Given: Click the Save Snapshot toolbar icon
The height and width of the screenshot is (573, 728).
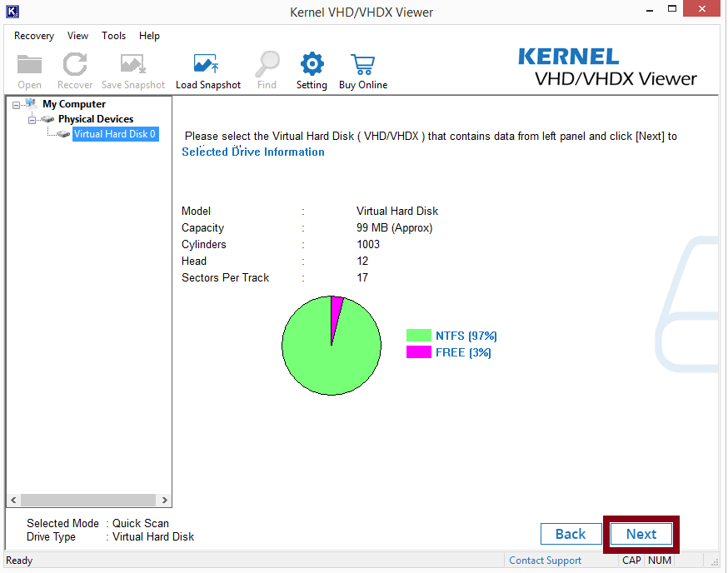Looking at the screenshot, I should tap(133, 64).
